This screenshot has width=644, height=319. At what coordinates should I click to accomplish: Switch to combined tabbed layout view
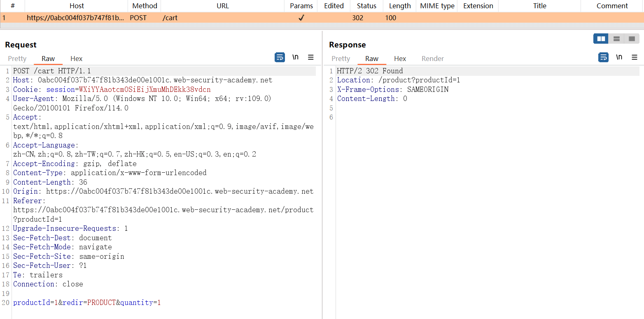(632, 39)
